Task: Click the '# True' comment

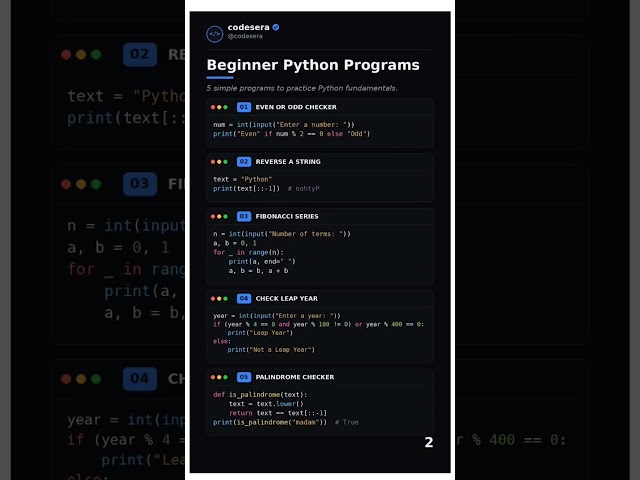Action: [347, 422]
